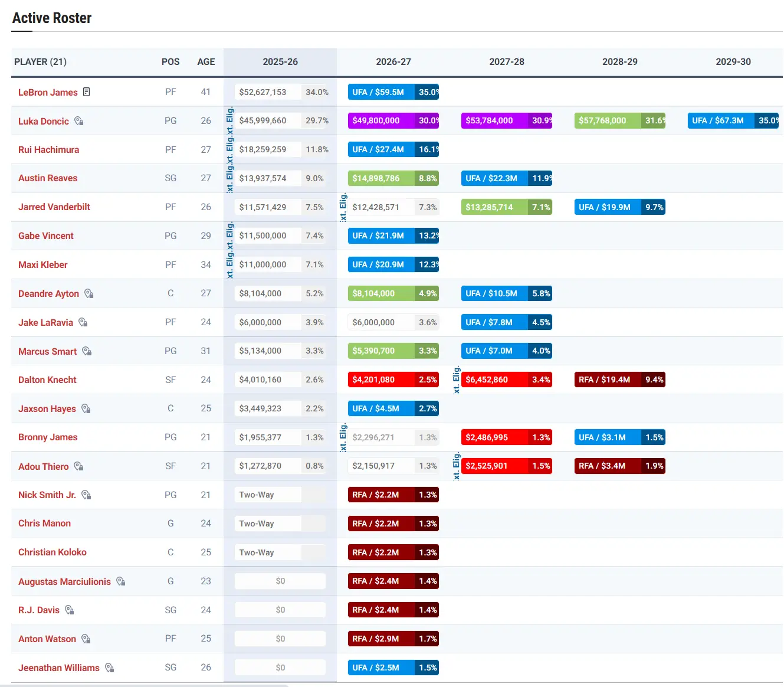Sort by the 2025-26 column header
This screenshot has width=784, height=687.
[x=280, y=62]
